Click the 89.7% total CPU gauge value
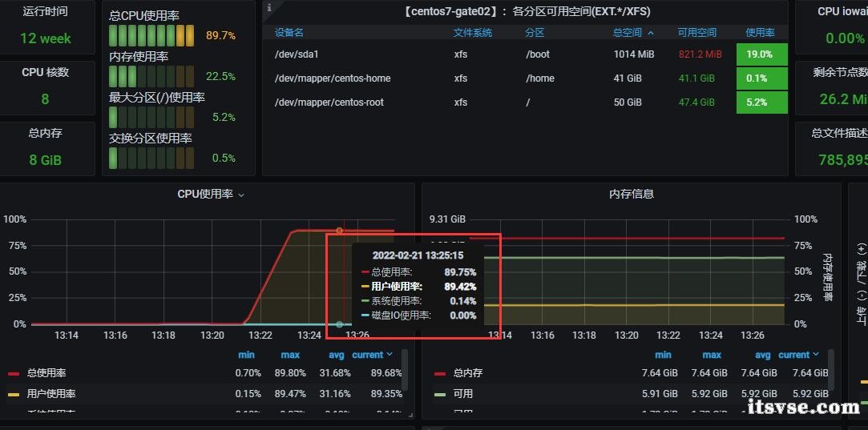This screenshot has width=868, height=430. tap(221, 35)
